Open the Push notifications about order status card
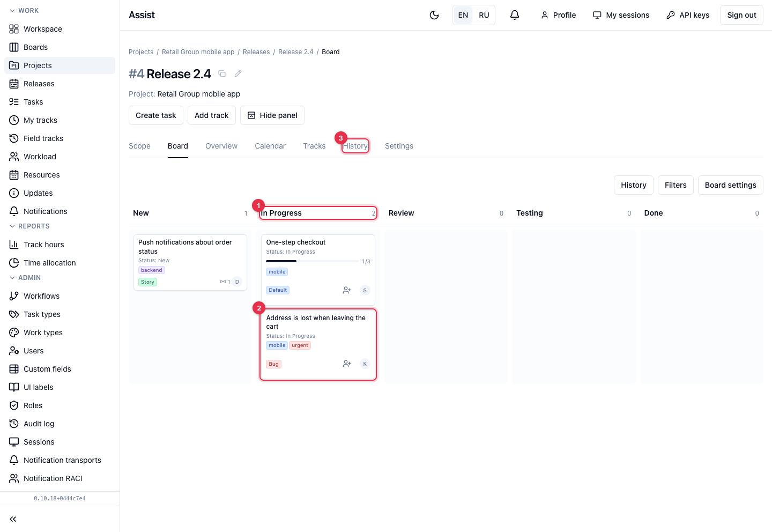 click(x=190, y=262)
